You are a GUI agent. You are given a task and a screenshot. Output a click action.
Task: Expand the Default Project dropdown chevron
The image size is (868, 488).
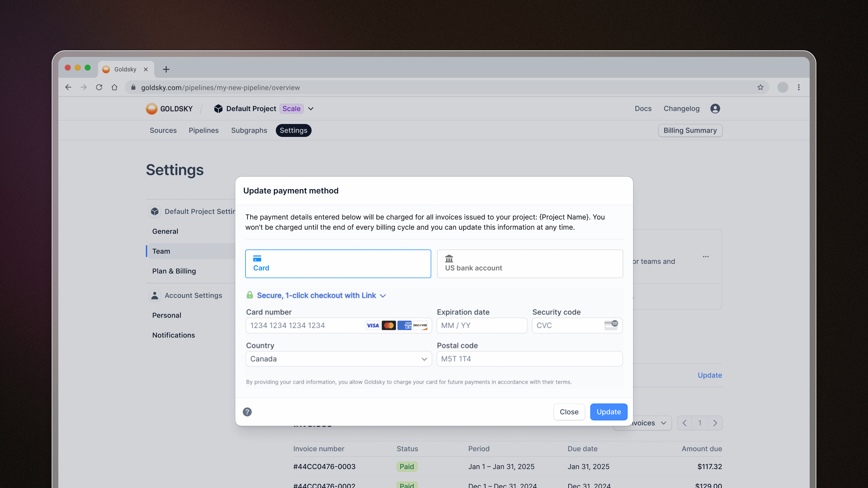(x=311, y=109)
